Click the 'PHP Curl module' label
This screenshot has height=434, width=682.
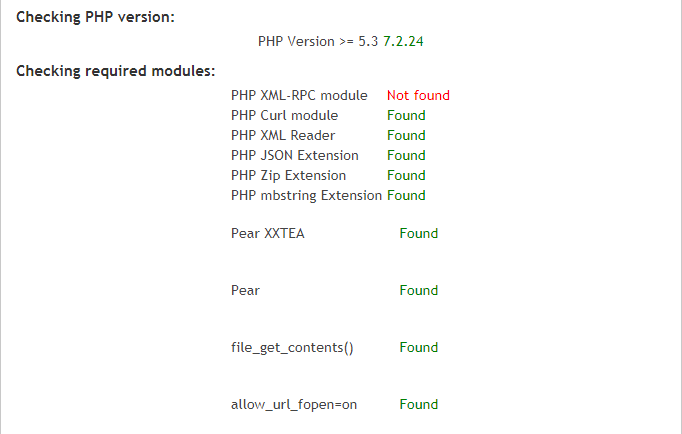pyautogui.click(x=284, y=116)
